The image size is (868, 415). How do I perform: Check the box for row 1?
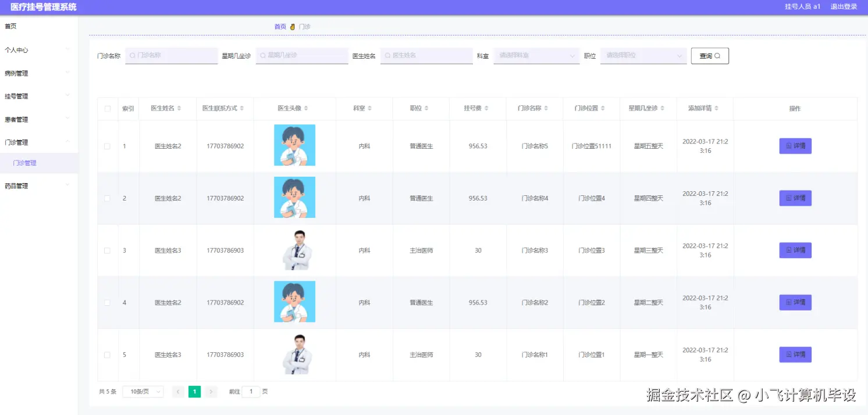click(x=107, y=146)
